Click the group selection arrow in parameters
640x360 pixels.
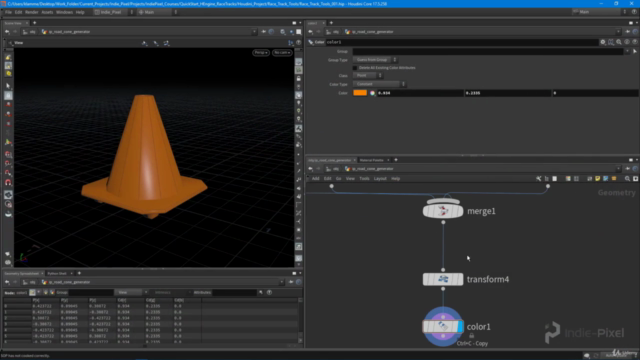(x=635, y=51)
